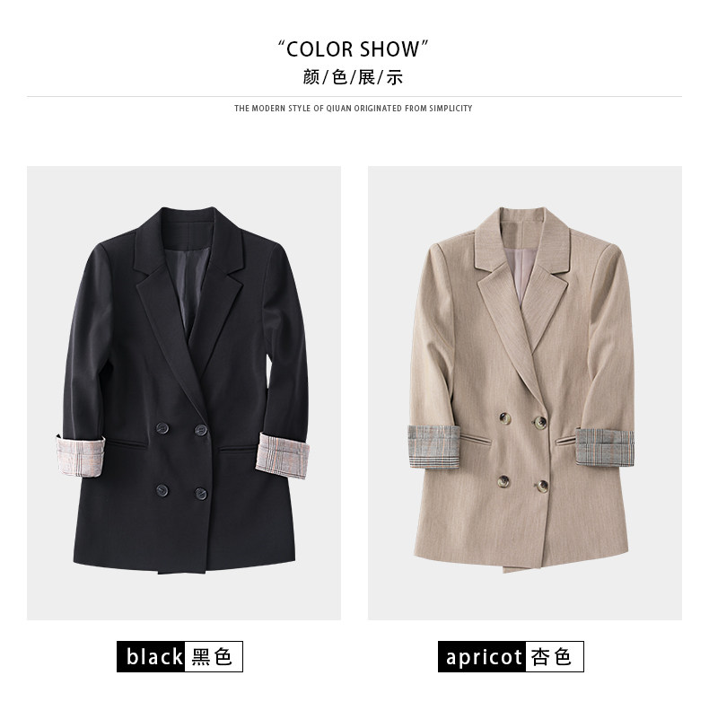Click the modern style of Qiuan tagline
Screen dimensions: 709x728
pyautogui.click(x=353, y=109)
